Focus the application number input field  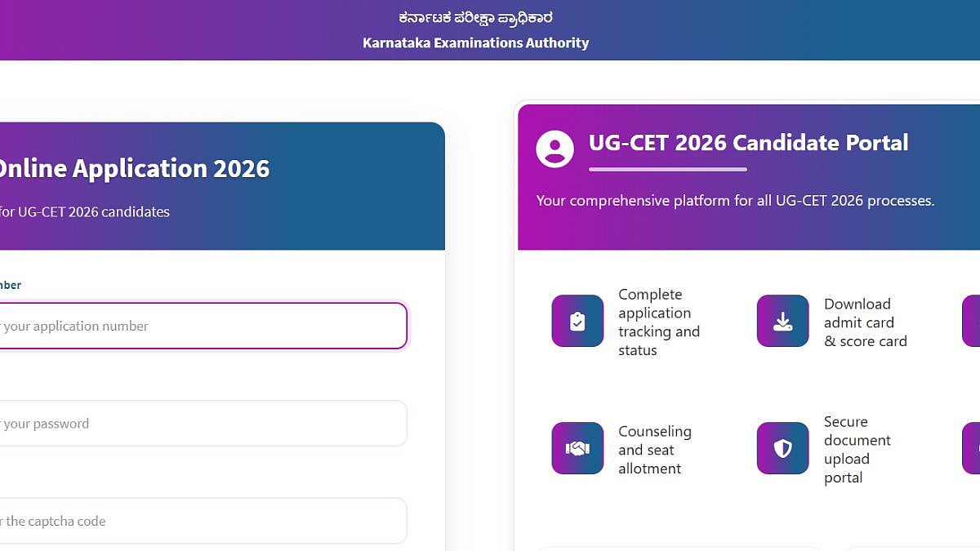point(204,326)
